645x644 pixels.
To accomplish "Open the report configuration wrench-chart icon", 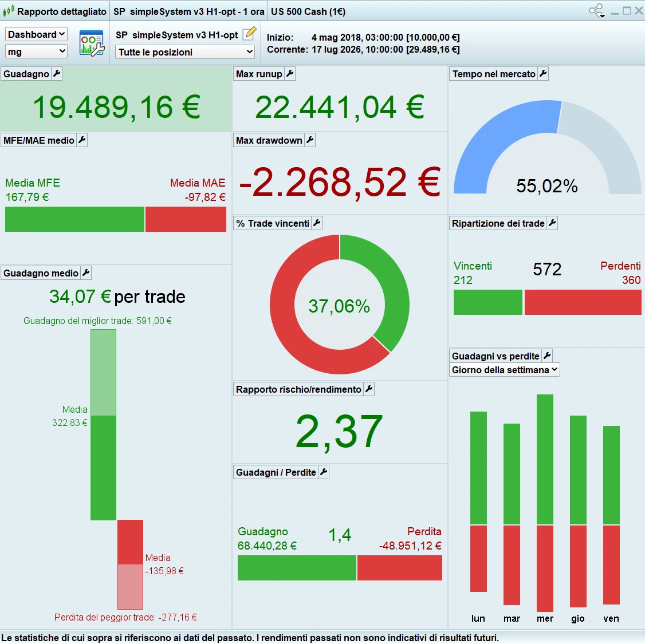I will pos(92,43).
